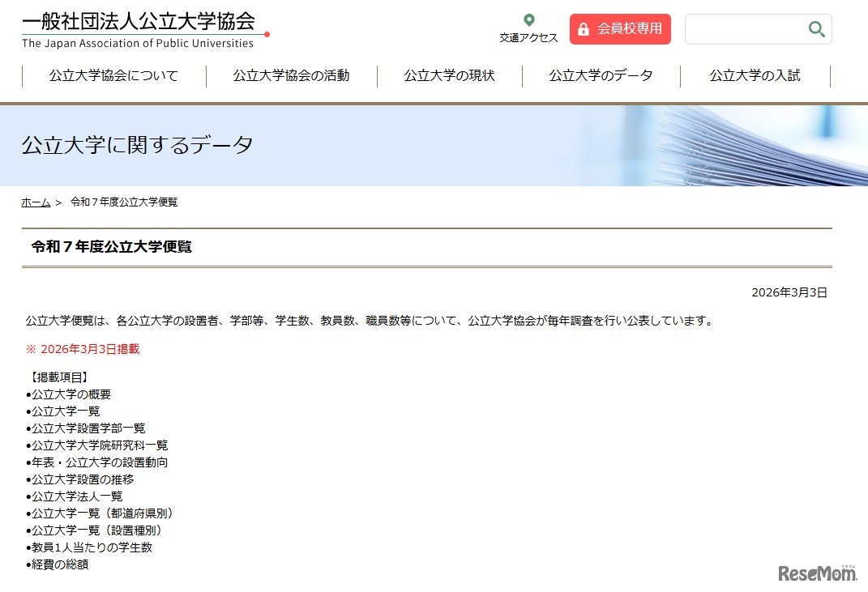Open the 公立大学設置学部一覧 entry
This screenshot has width=868, height=592.
point(87,428)
